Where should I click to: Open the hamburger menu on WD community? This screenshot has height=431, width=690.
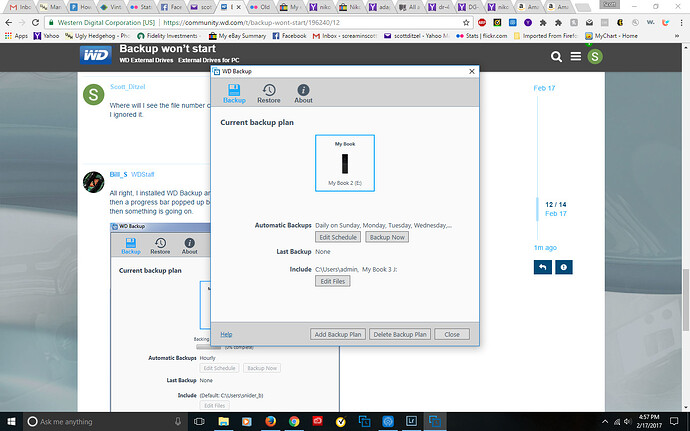(x=576, y=56)
